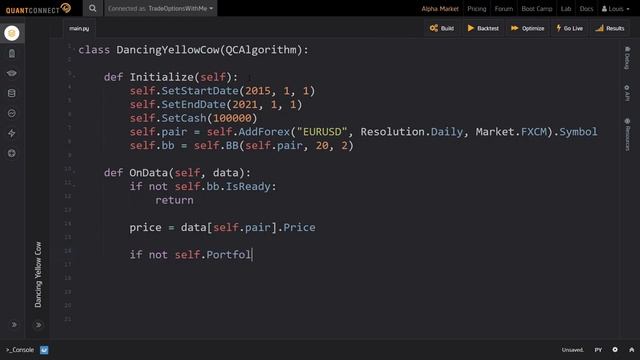The height and width of the screenshot is (360, 640).
Task: Click the QuantConnect logo
Action: (38, 9)
